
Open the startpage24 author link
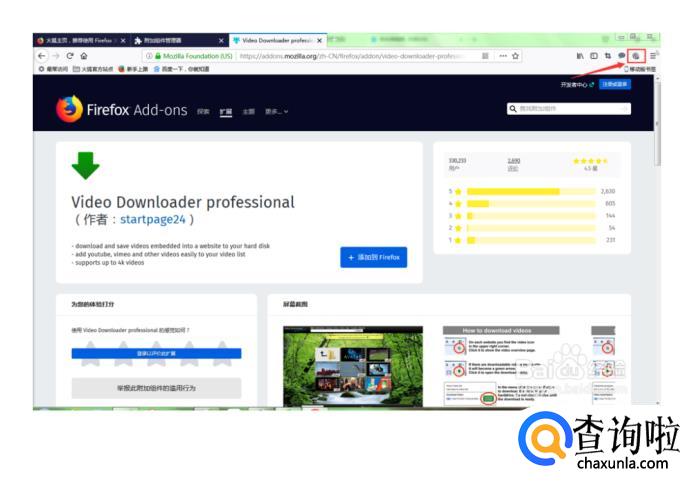tap(153, 219)
